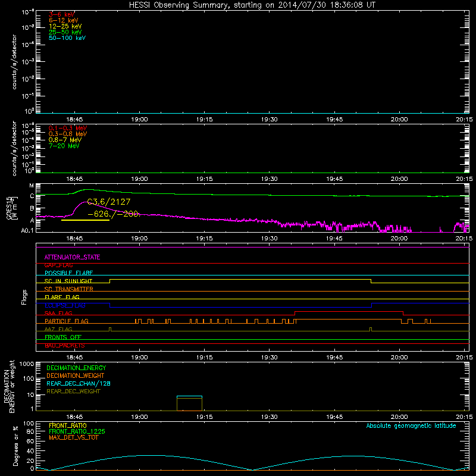Click the M class tick label
The height and width of the screenshot is (476, 476).
pos(32,186)
